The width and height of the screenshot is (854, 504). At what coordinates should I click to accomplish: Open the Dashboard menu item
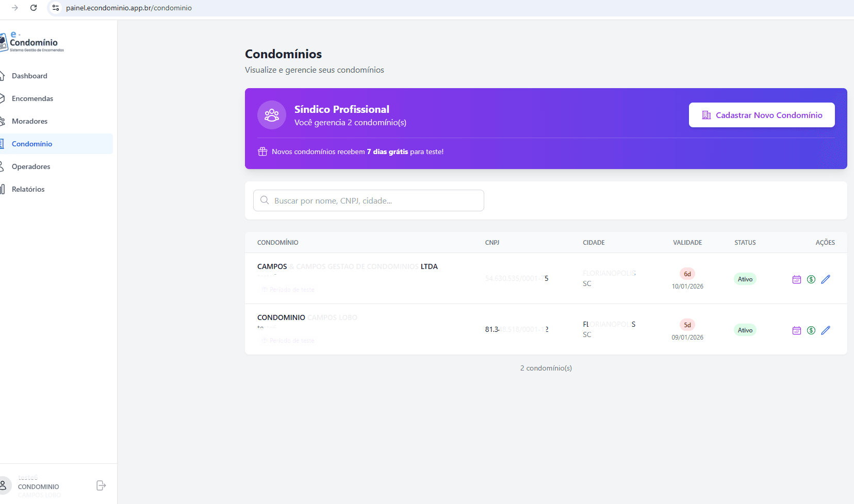[29, 76]
